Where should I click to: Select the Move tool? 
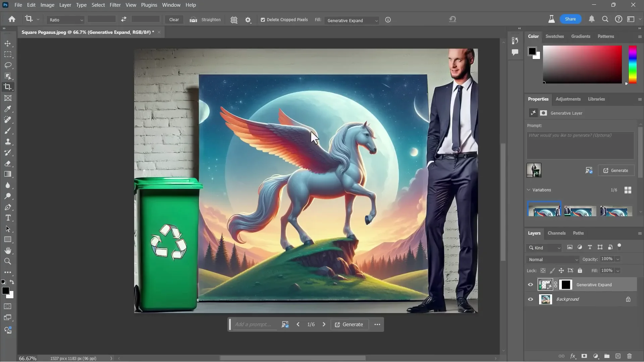point(8,44)
